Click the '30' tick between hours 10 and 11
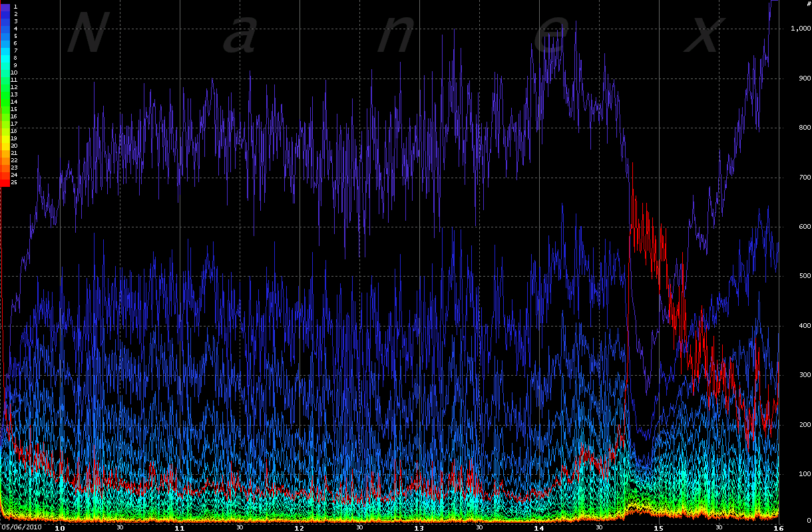The width and height of the screenshot is (812, 532). tap(120, 527)
